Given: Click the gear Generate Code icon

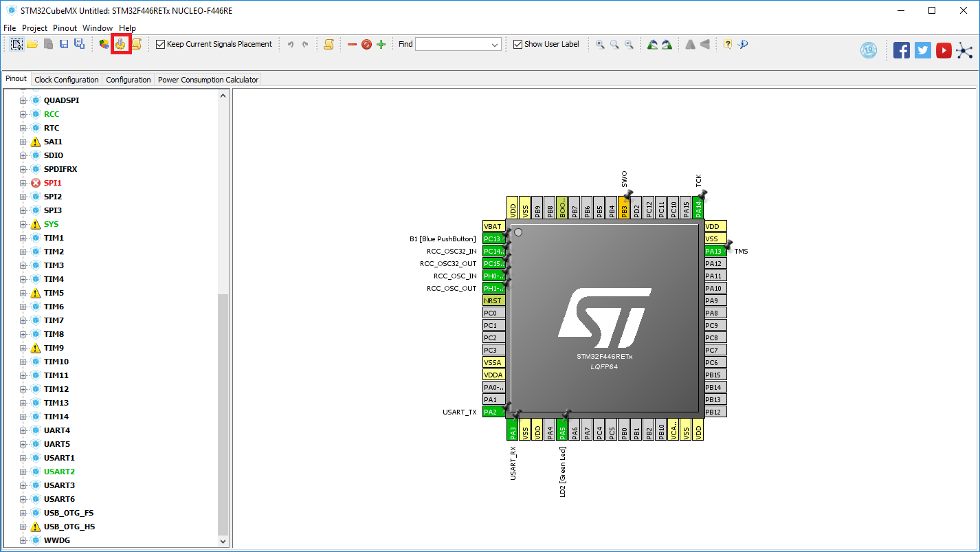Looking at the screenshot, I should 121,44.
